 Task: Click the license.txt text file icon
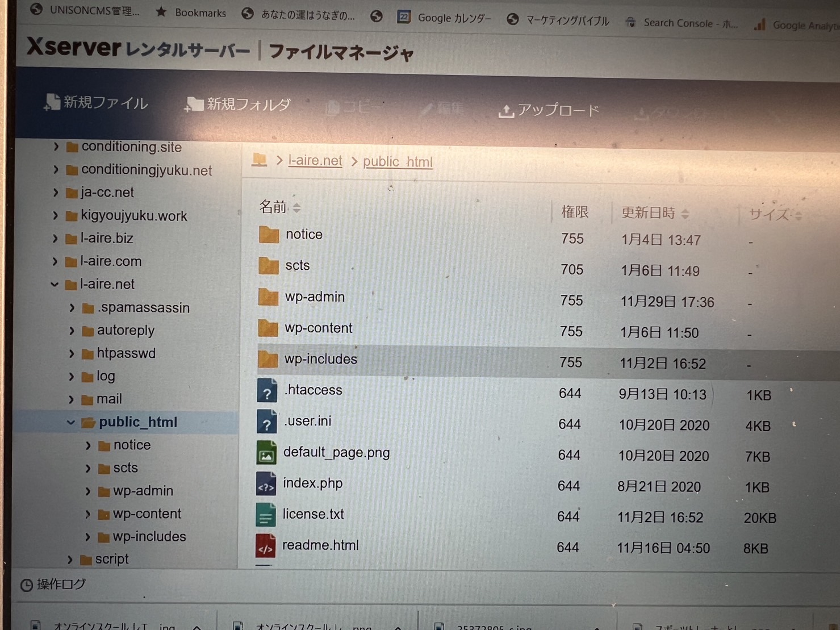tap(265, 515)
